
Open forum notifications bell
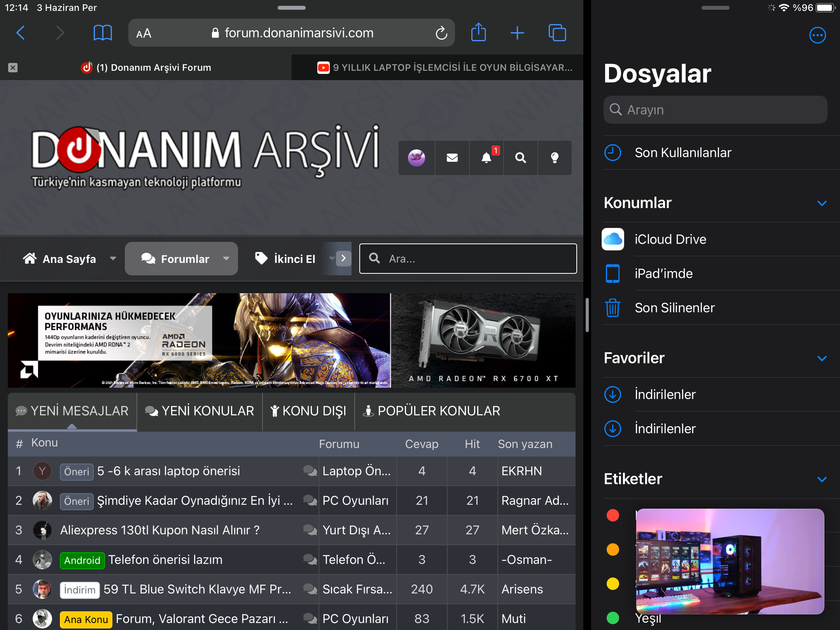coord(486,157)
